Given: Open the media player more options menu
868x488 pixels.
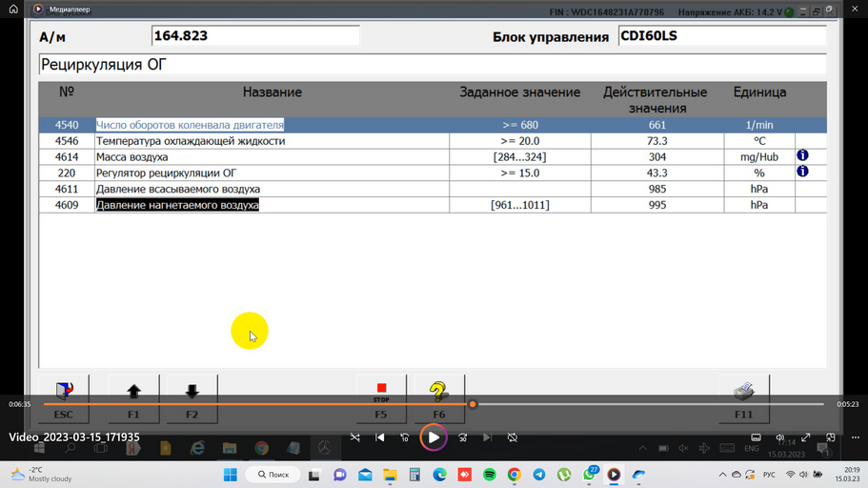Looking at the screenshot, I should (x=856, y=437).
